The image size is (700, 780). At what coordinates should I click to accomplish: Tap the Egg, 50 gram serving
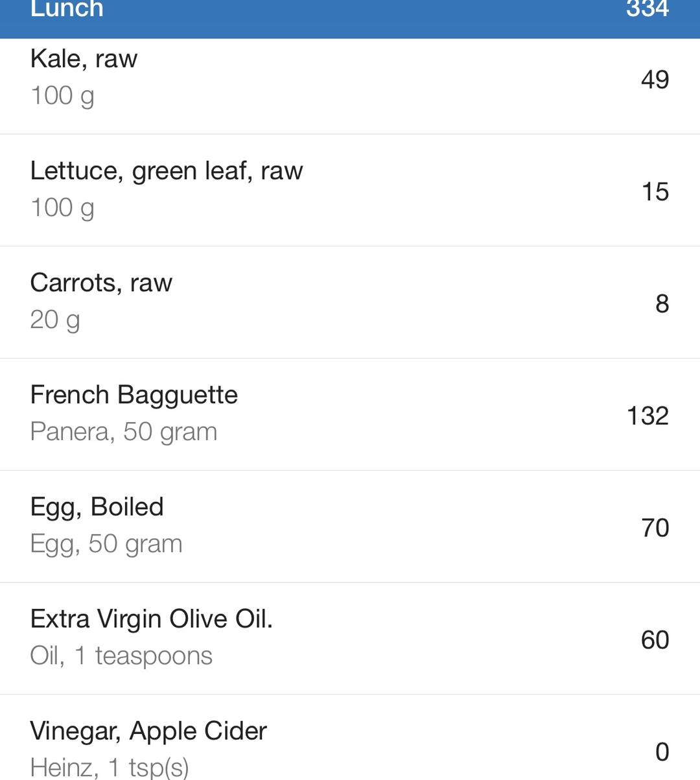click(x=106, y=544)
